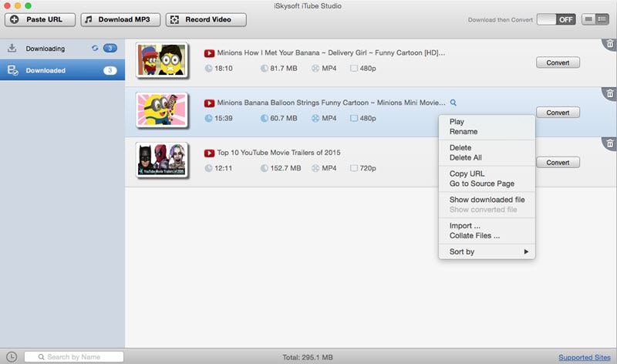Click the clock icon in the status bar
This screenshot has height=364, width=617.
tap(12, 357)
